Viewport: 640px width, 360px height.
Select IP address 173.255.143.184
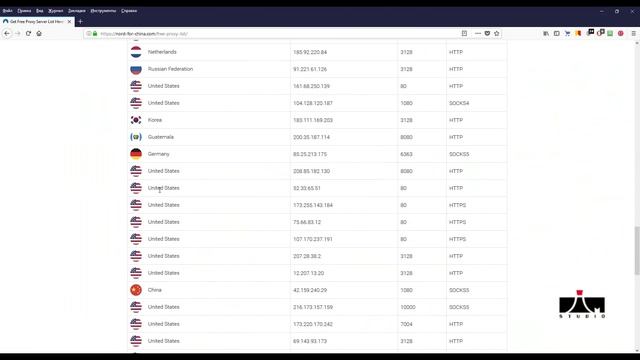[x=313, y=205]
